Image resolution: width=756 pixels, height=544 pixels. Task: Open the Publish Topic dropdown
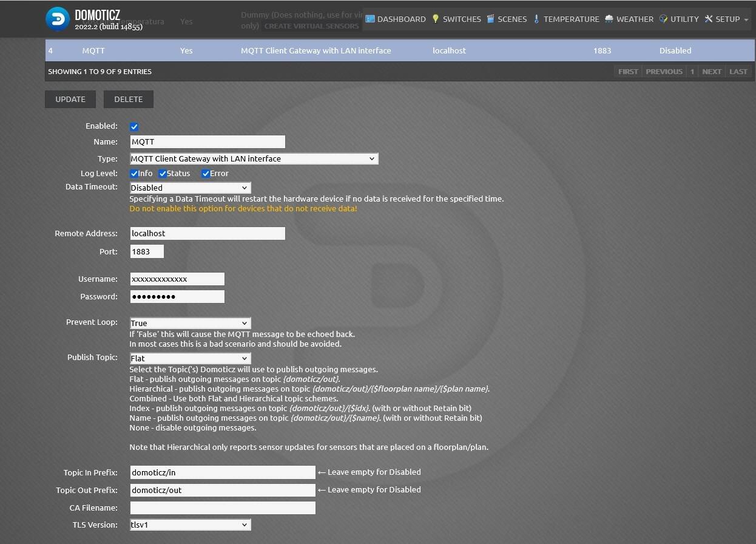tap(191, 358)
